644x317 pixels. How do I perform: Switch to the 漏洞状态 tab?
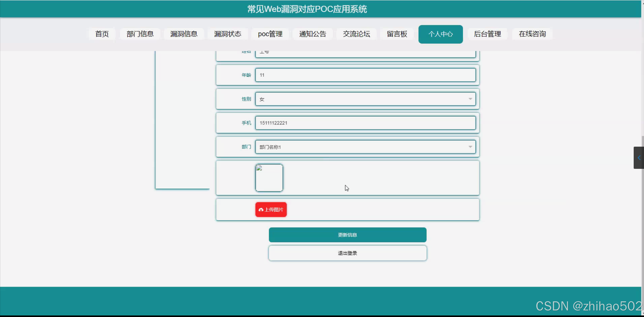coord(228,34)
